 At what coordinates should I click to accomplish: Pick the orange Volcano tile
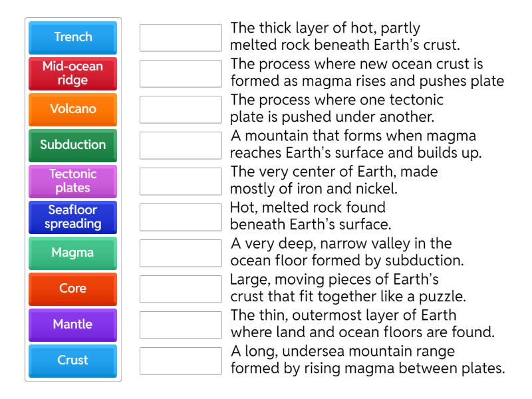pyautogui.click(x=73, y=109)
